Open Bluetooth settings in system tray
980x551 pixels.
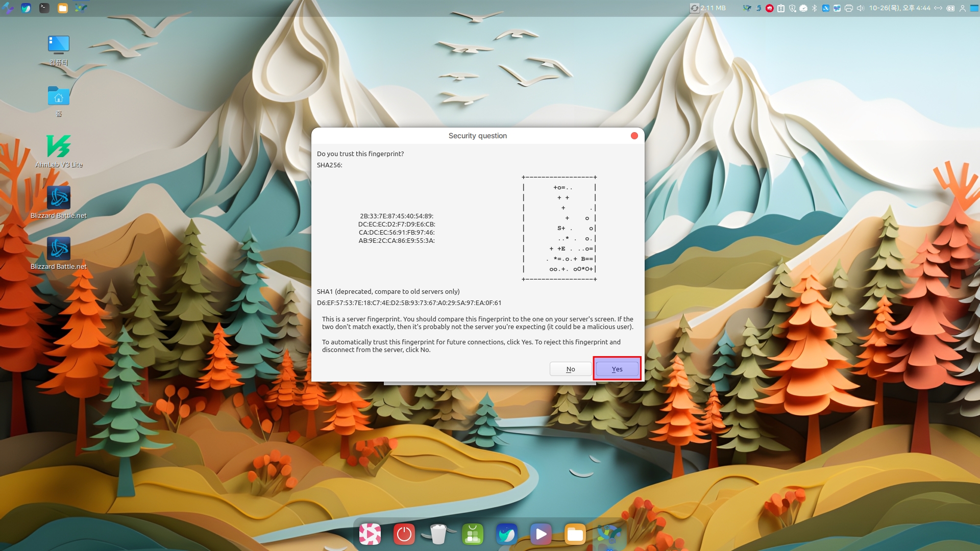pos(814,8)
